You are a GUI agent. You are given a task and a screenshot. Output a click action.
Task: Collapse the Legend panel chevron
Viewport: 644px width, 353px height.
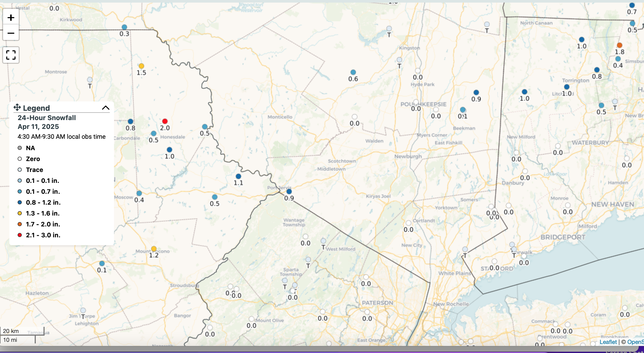[106, 108]
